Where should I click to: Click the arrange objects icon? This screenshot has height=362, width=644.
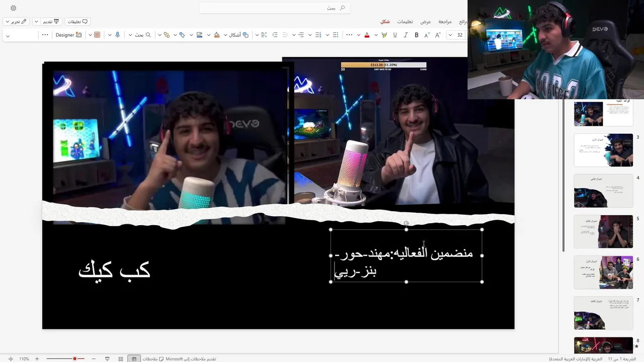[167, 35]
